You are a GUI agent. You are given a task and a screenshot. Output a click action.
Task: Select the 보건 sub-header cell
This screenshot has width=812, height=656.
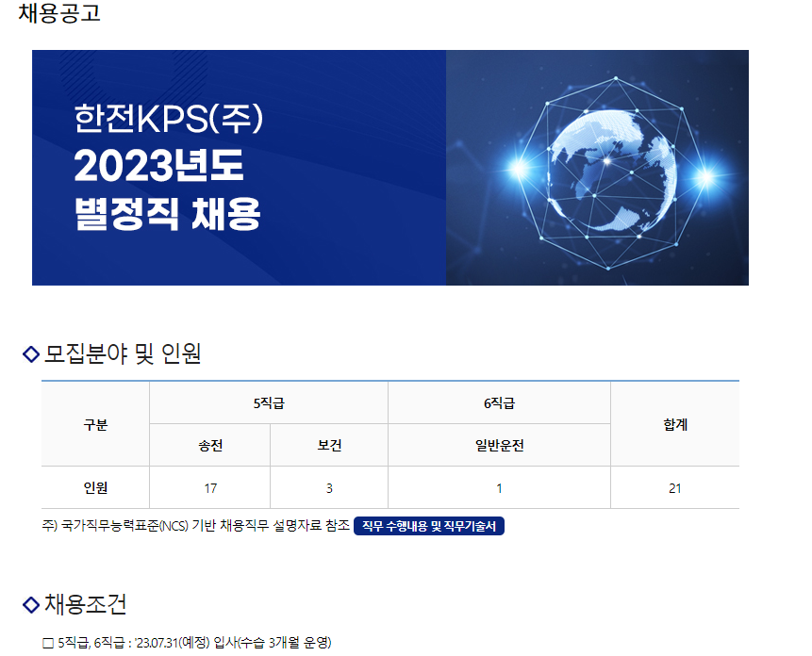(329, 446)
